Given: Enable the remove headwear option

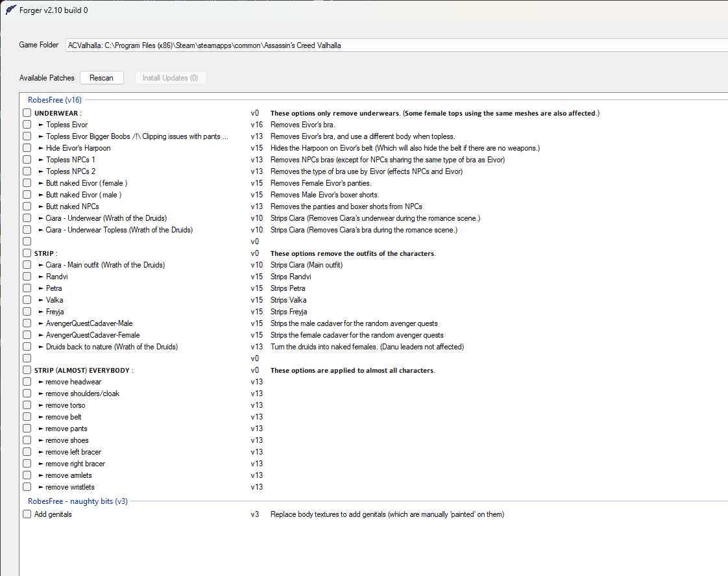Looking at the screenshot, I should [27, 382].
